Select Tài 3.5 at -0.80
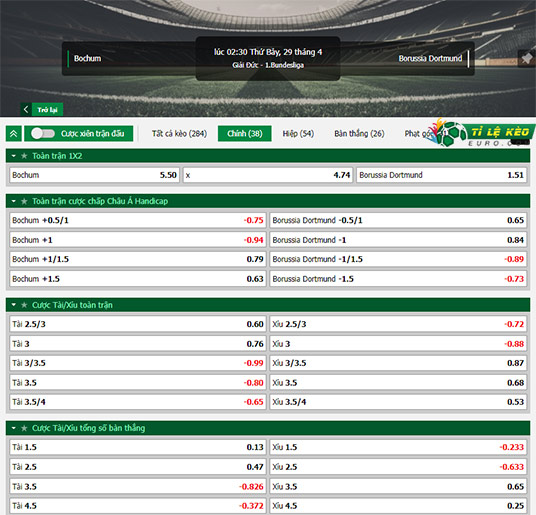536x515 pixels. (x=138, y=383)
